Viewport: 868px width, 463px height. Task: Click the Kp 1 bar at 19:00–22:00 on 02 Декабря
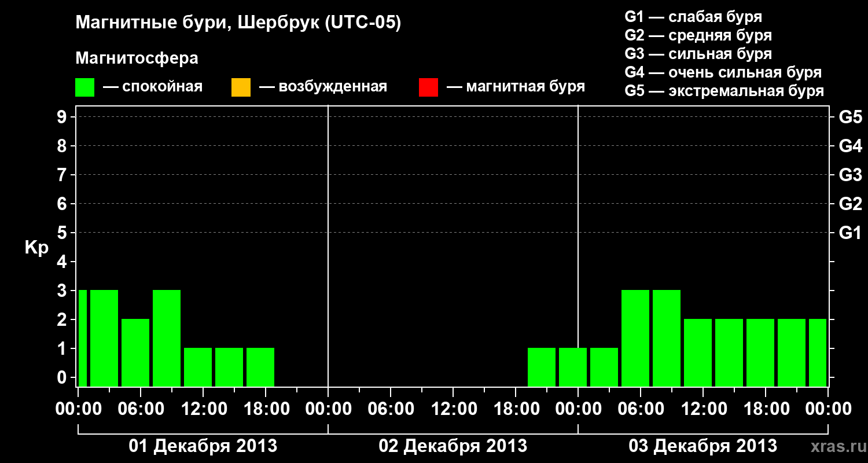click(542, 367)
